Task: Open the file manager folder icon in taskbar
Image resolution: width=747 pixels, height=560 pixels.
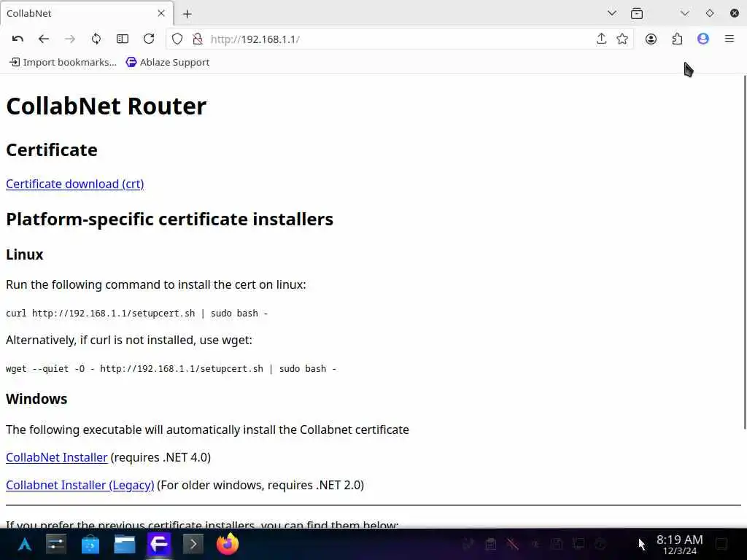Action: click(124, 544)
